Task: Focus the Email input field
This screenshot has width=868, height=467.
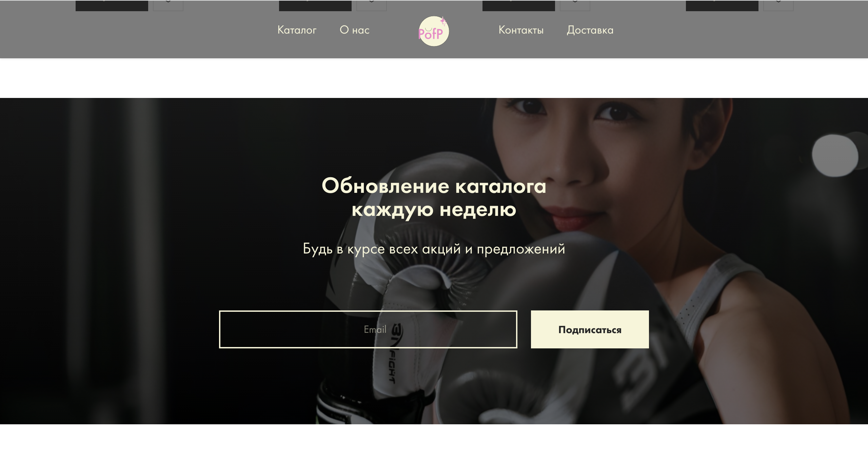Action: (368, 329)
